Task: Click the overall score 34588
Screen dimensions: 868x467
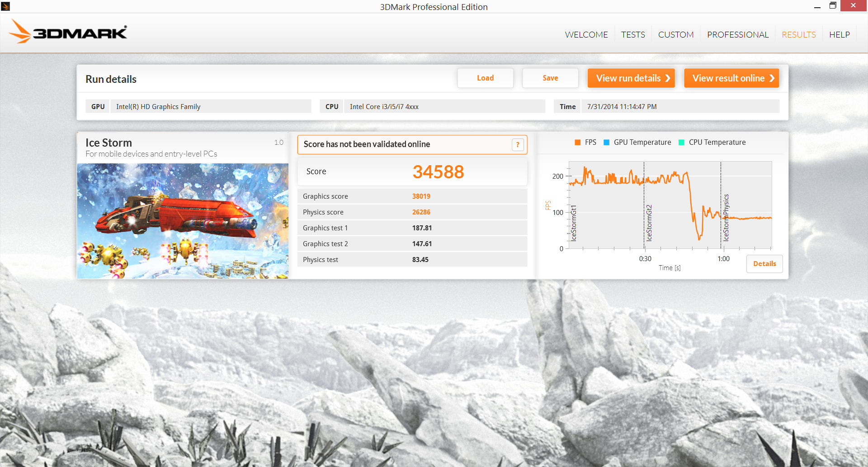Action: (438, 172)
